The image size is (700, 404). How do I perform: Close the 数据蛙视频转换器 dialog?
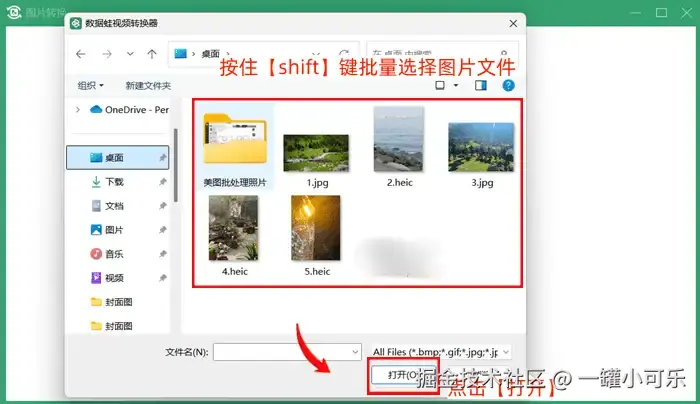[x=513, y=23]
